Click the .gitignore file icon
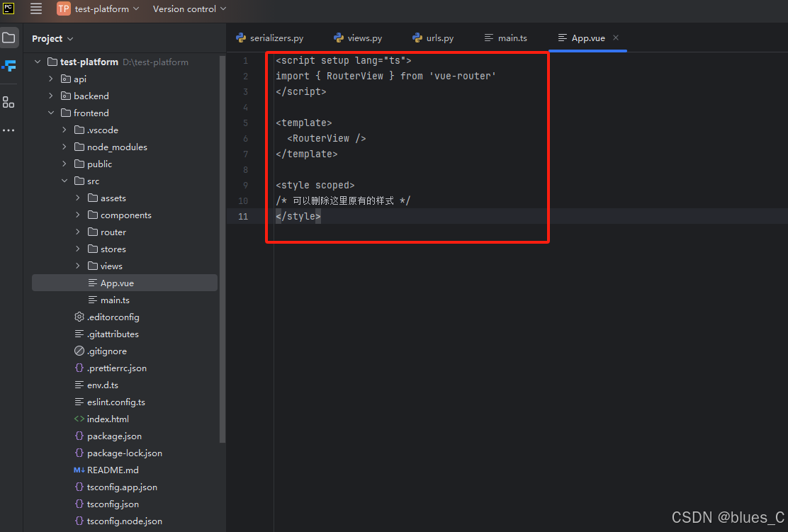 click(x=79, y=351)
